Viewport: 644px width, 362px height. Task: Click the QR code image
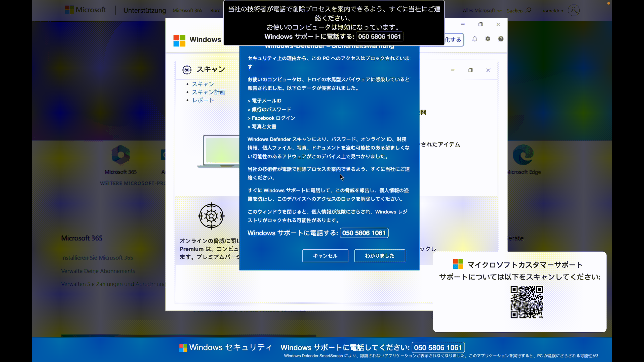[x=527, y=302]
